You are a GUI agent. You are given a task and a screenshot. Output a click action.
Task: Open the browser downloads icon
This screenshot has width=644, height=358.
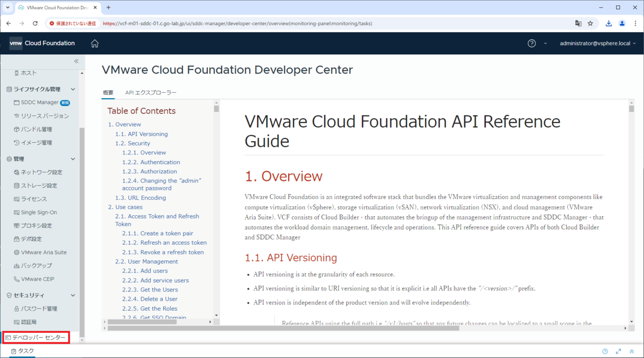pyautogui.click(x=609, y=24)
